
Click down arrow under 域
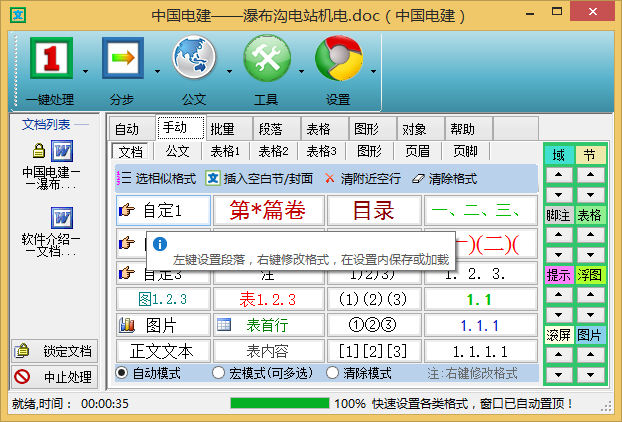pos(559,195)
